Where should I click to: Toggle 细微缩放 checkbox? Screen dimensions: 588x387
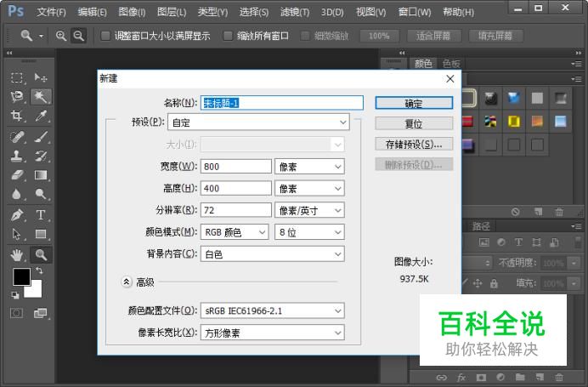coord(305,36)
